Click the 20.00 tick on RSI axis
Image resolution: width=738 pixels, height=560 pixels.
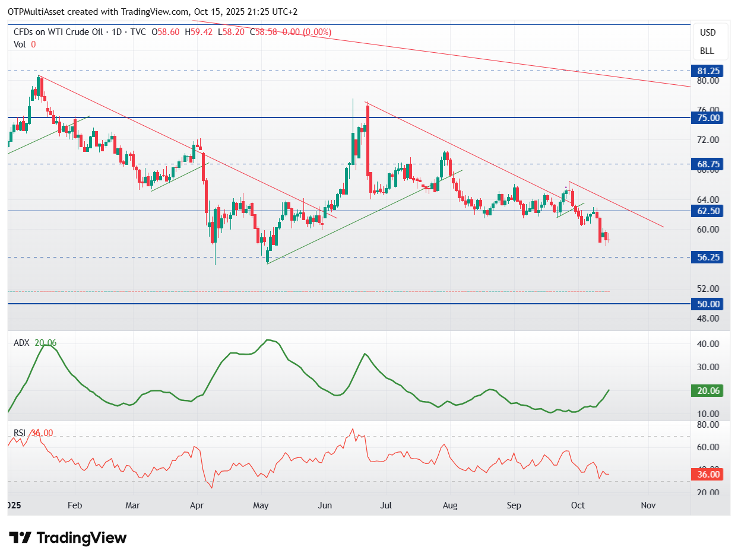tap(709, 492)
